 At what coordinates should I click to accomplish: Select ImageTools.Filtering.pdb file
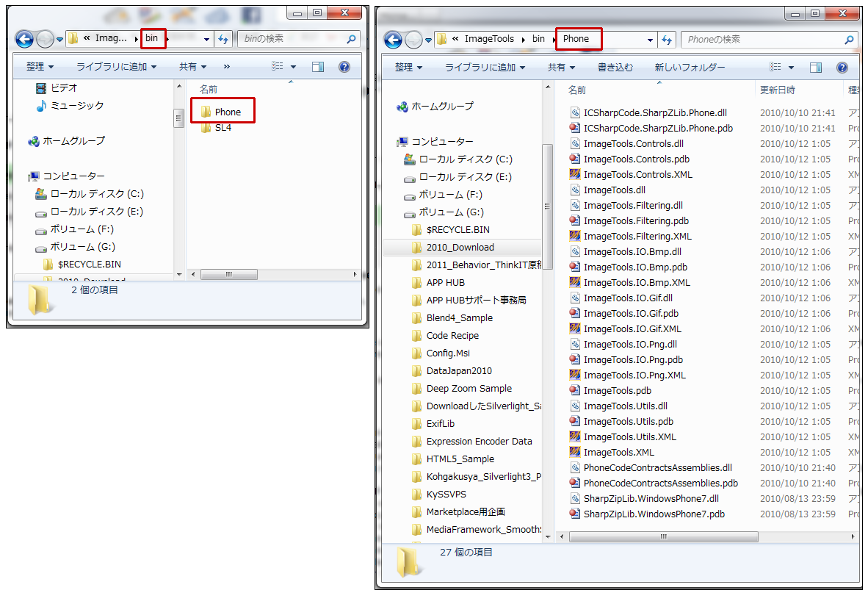point(629,221)
